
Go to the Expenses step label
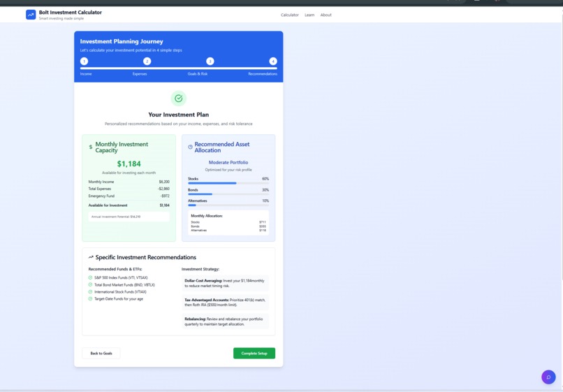click(x=140, y=73)
